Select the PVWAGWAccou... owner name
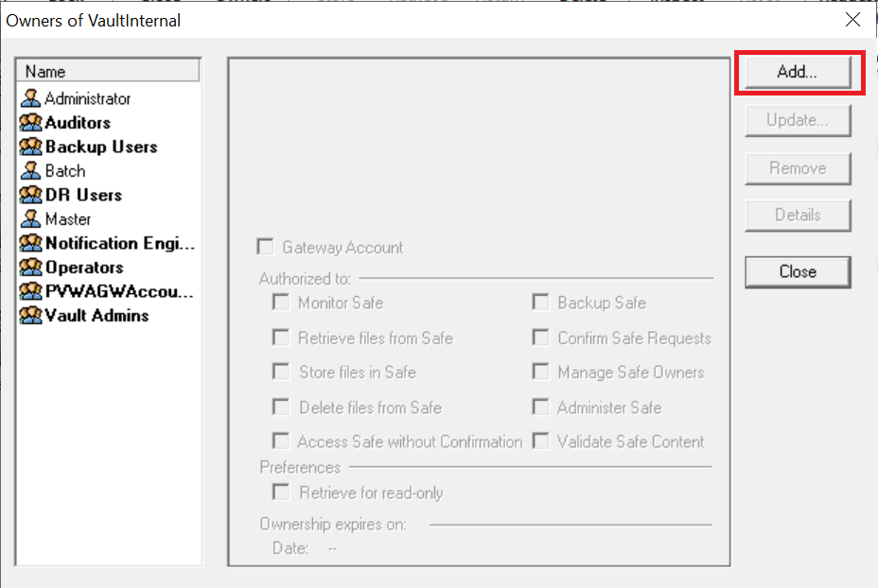878x588 pixels. tap(119, 291)
